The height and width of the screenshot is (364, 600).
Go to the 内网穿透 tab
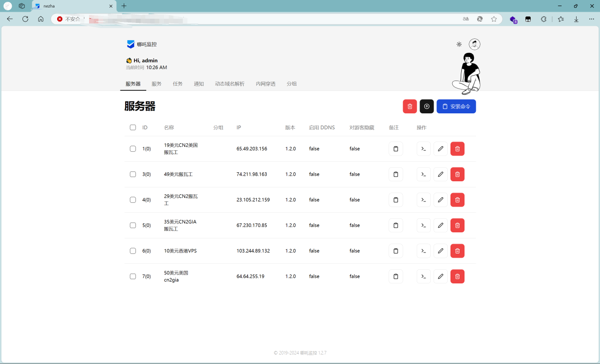click(265, 84)
